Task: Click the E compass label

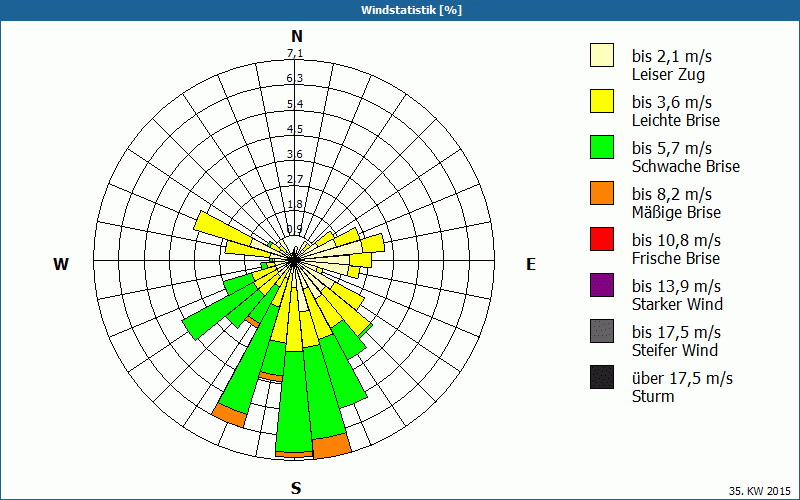Action: click(x=531, y=264)
